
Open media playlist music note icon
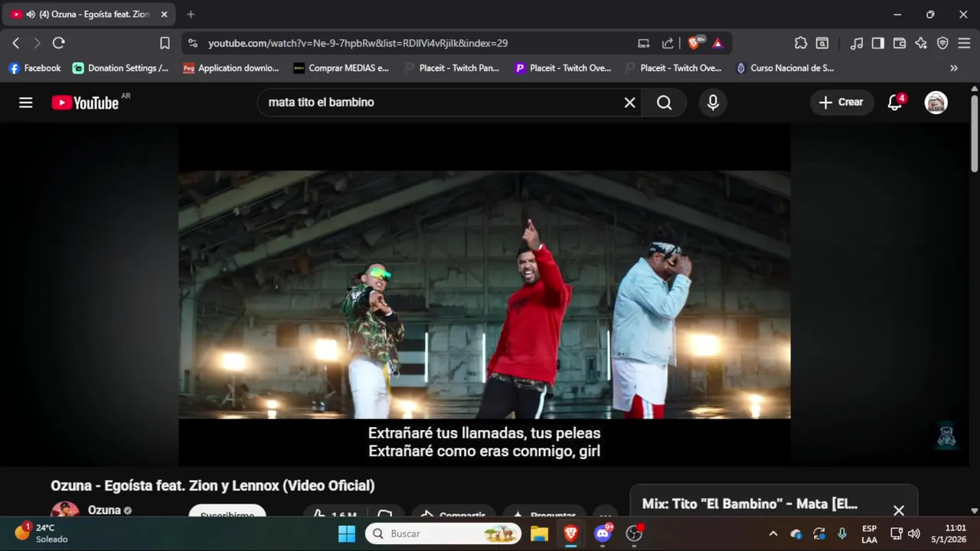point(857,43)
